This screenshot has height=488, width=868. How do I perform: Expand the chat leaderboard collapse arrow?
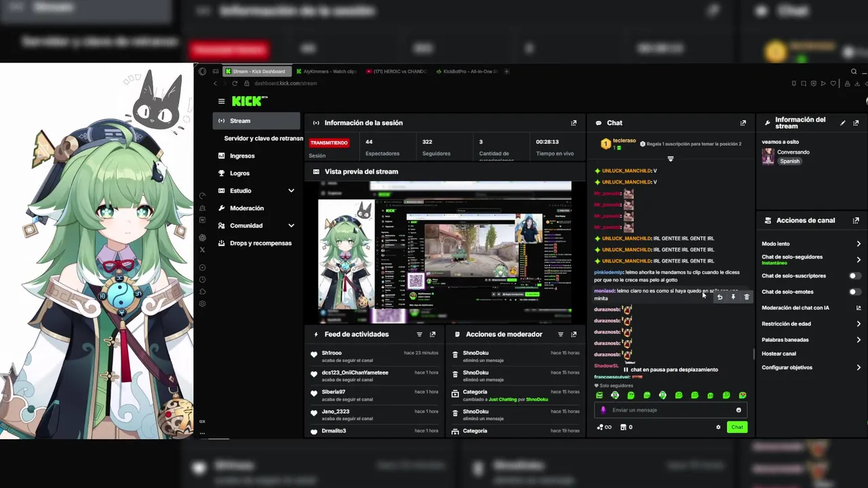point(670,159)
